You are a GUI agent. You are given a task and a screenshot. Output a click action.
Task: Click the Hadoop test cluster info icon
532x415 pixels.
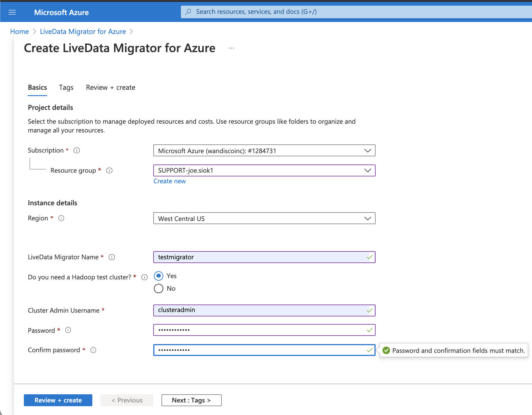point(144,277)
